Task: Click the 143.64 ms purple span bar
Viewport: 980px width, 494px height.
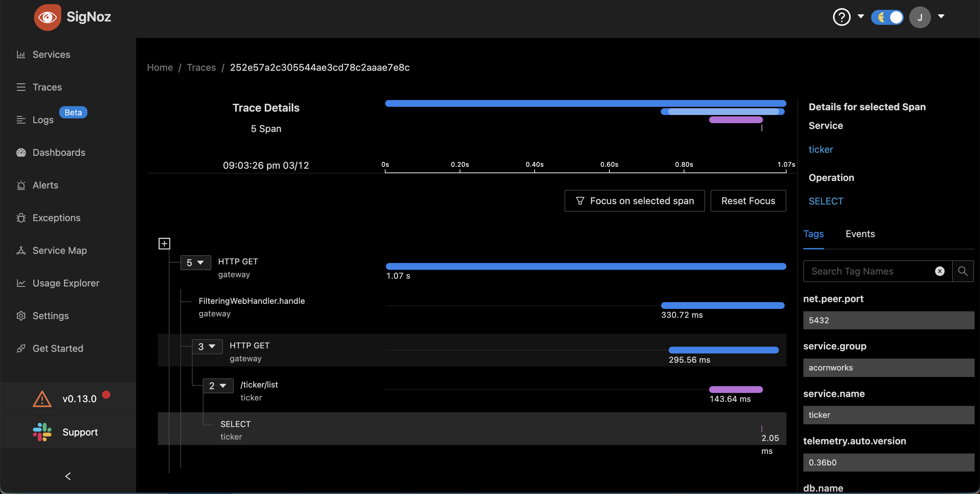Action: pyautogui.click(x=736, y=390)
